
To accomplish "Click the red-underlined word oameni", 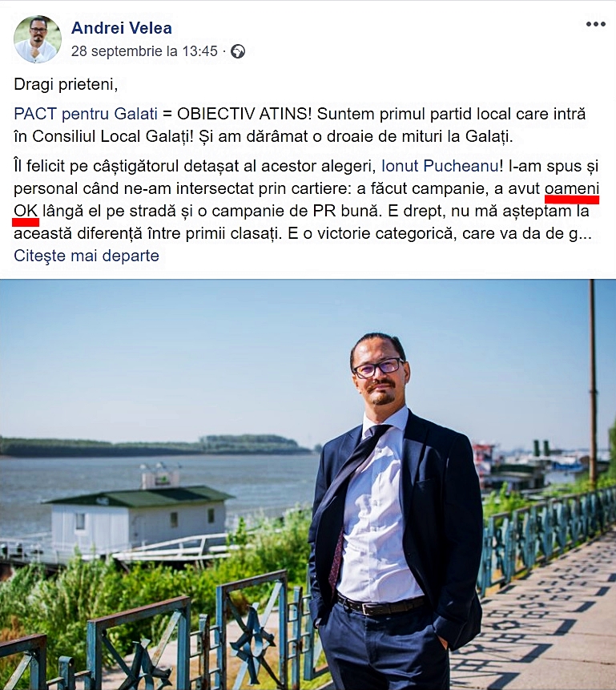I will click(572, 188).
